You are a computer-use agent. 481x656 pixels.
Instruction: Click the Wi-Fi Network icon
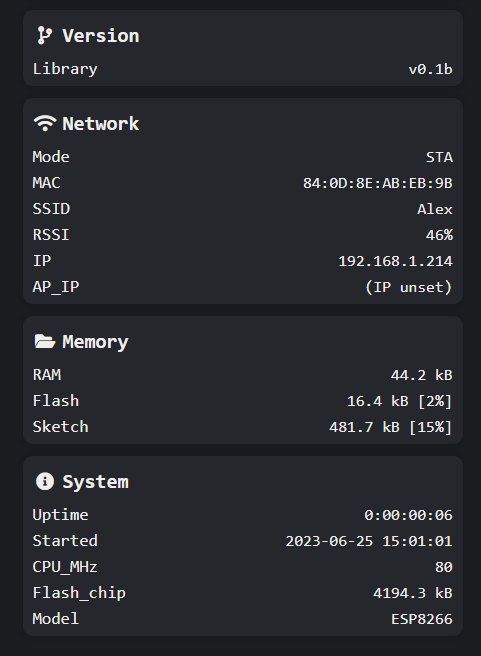[45, 123]
